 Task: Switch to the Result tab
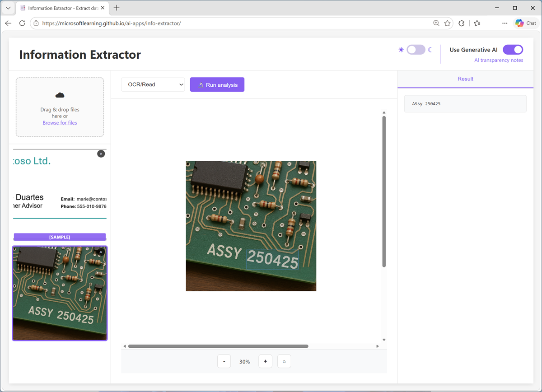click(x=465, y=79)
